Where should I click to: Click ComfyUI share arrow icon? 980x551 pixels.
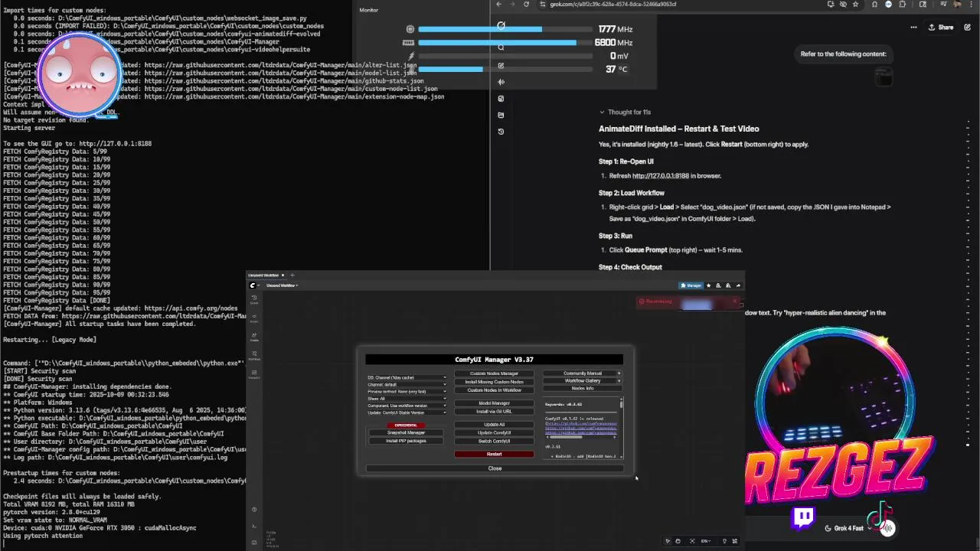(738, 285)
